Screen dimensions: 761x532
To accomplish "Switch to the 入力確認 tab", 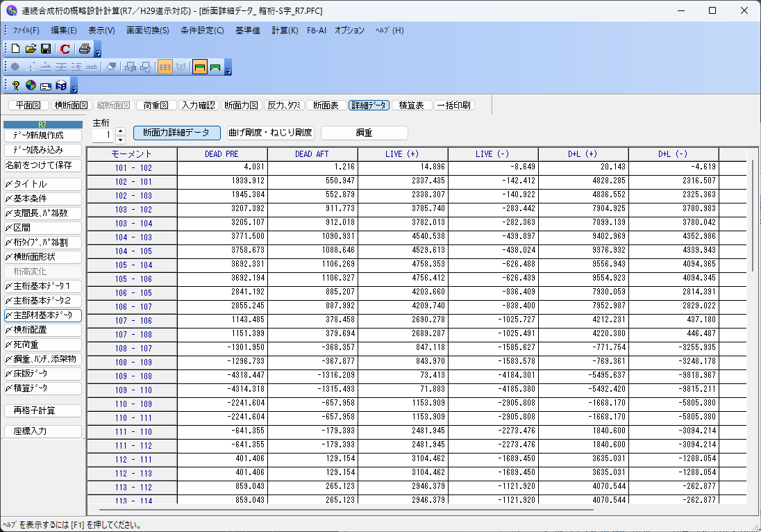I will coord(198,106).
